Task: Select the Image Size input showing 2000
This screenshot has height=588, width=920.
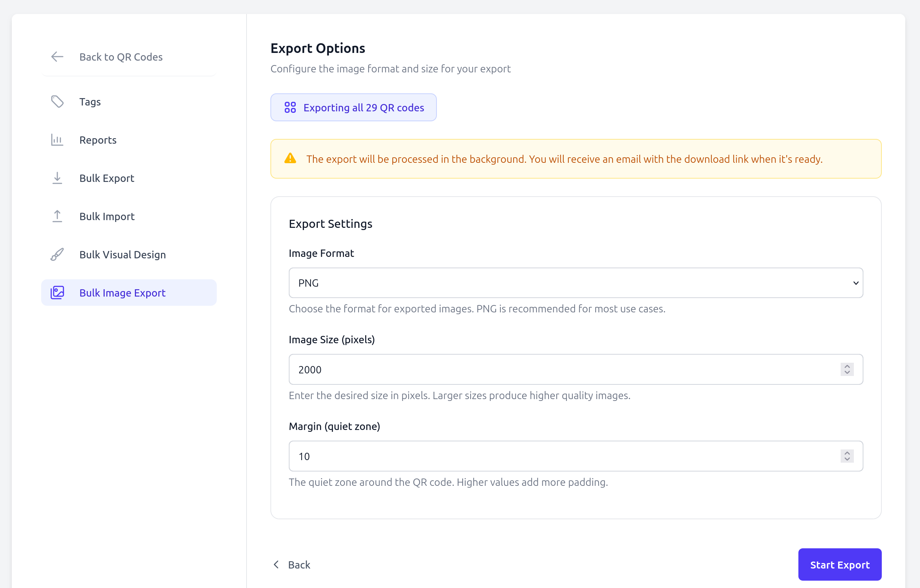Action: coord(535,369)
